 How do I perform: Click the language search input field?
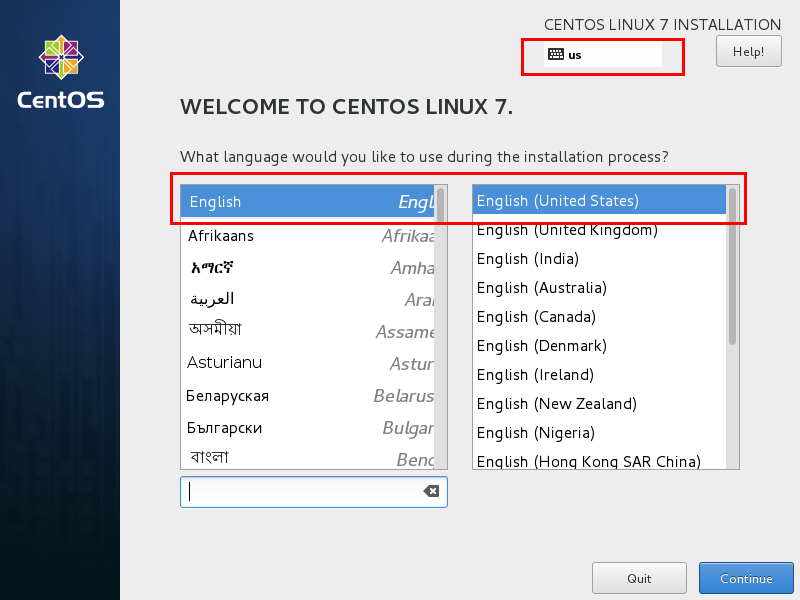pyautogui.click(x=300, y=491)
